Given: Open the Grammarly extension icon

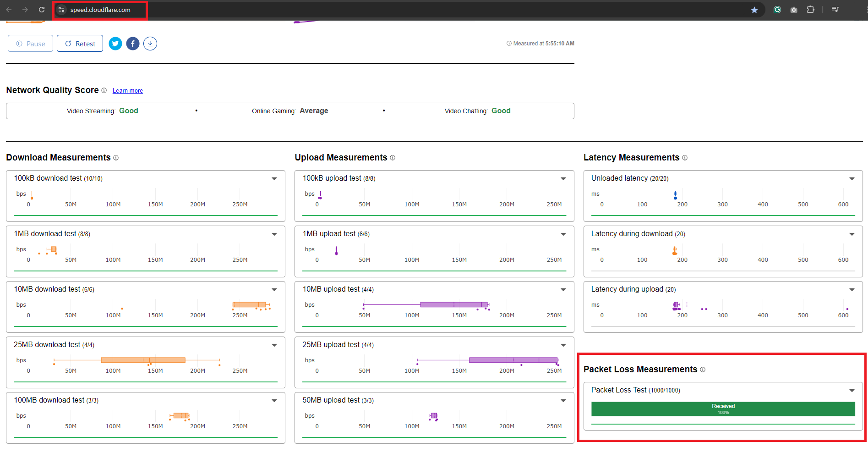Looking at the screenshot, I should pos(777,10).
